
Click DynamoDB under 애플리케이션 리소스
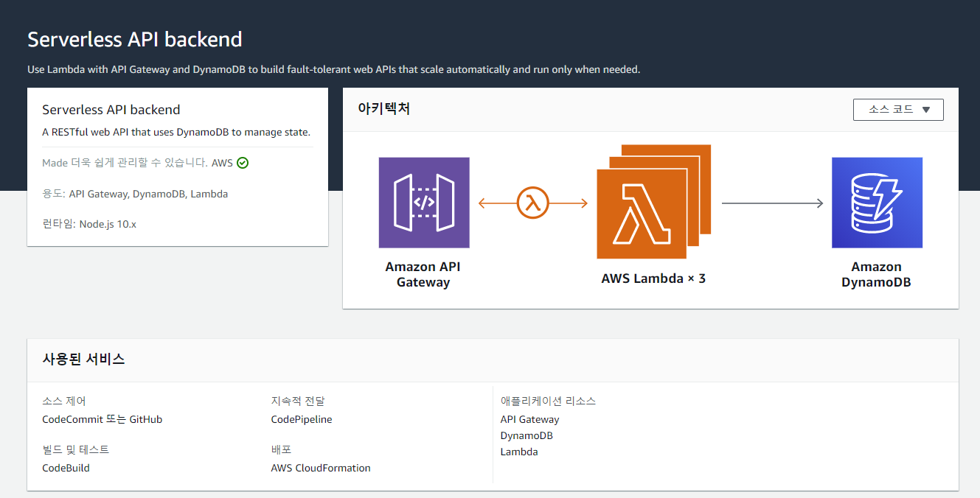pos(527,435)
